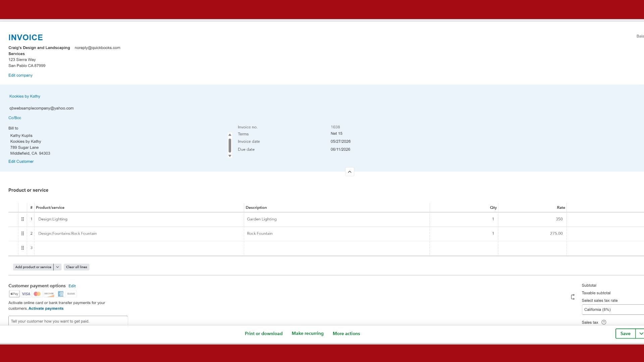
Task: Open the Add product or service dropdown arrow
Action: pos(57,267)
